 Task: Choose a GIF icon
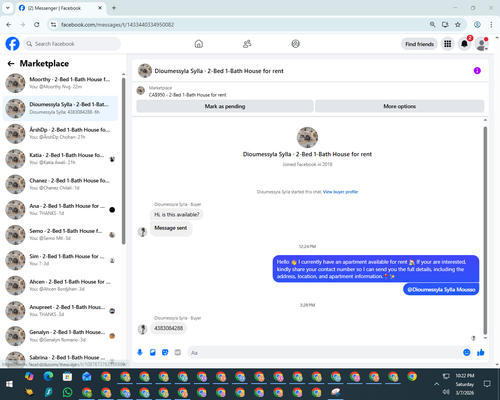178,352
